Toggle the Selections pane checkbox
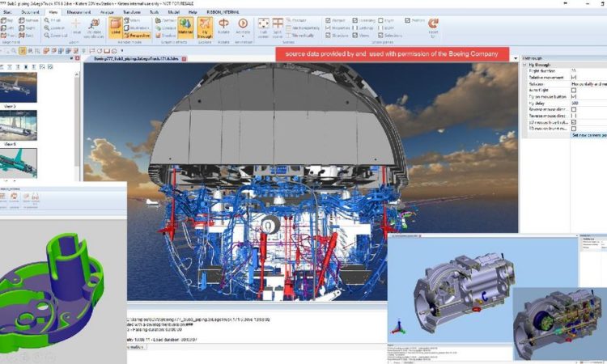607x364 pixels. point(380,36)
